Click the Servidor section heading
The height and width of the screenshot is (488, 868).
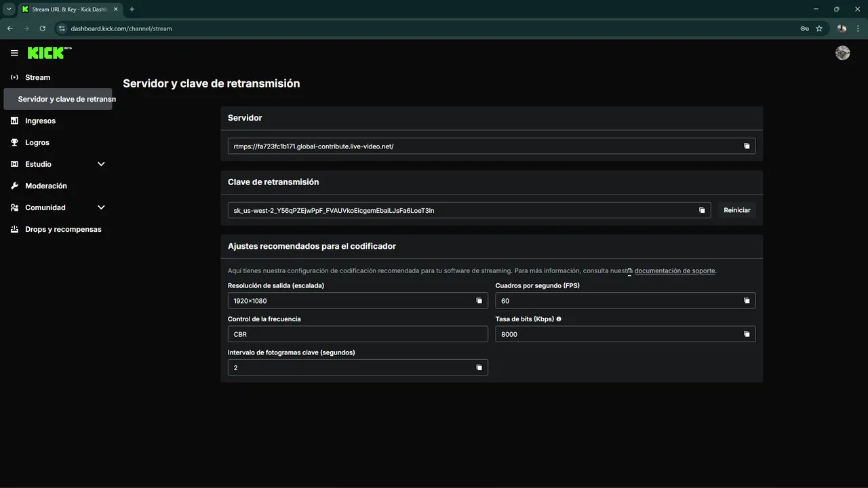click(245, 117)
